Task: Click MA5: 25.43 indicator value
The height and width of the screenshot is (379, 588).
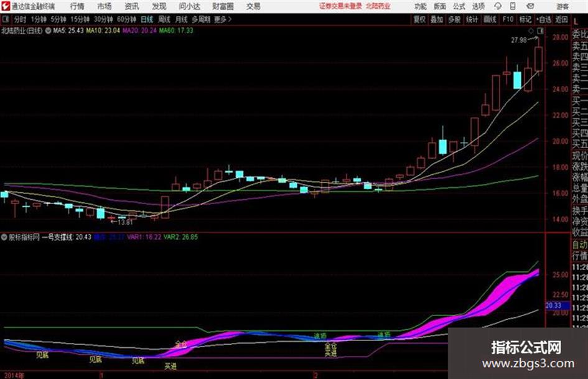Action: click(68, 30)
